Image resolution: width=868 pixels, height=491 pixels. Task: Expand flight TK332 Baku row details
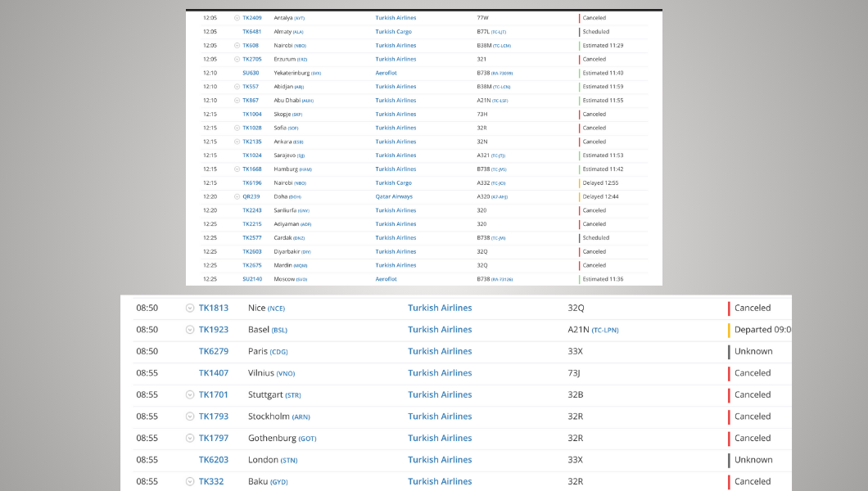[x=190, y=482]
